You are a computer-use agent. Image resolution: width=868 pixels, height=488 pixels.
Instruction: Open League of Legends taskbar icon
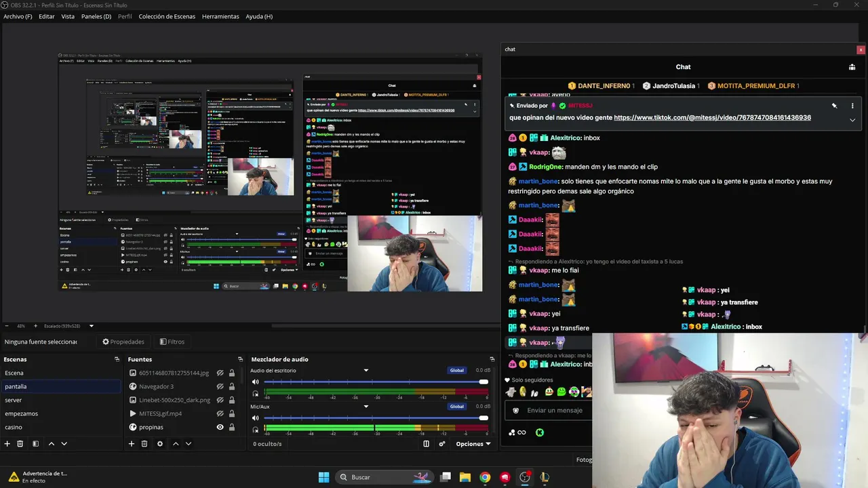click(545, 477)
